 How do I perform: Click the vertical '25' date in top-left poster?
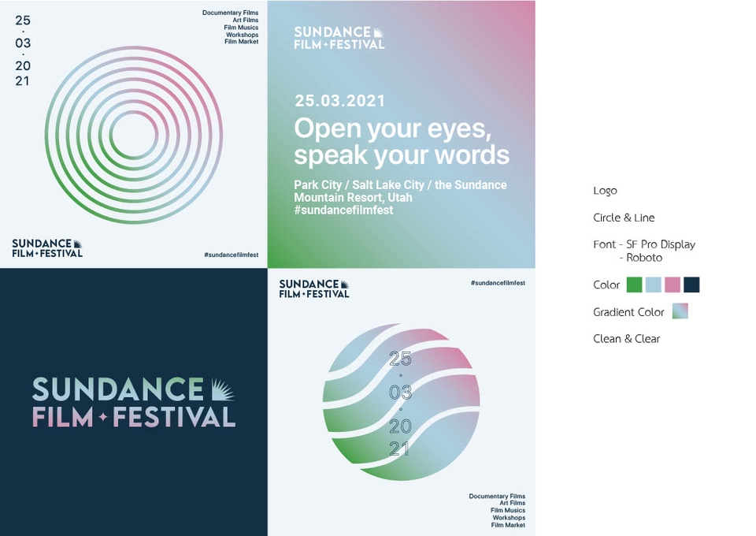(23, 20)
